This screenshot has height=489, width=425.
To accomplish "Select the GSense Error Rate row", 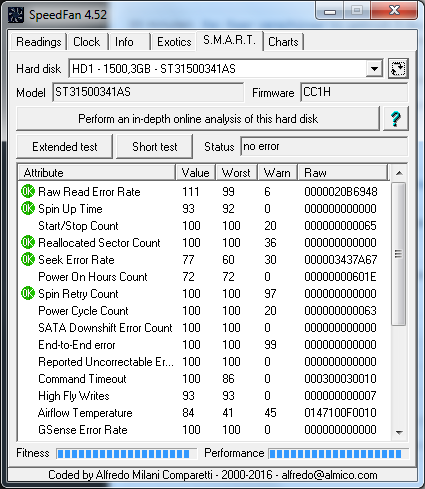I will [203, 430].
